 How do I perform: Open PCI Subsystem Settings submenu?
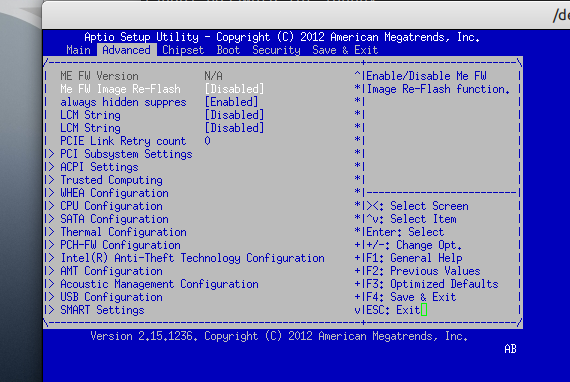click(126, 154)
